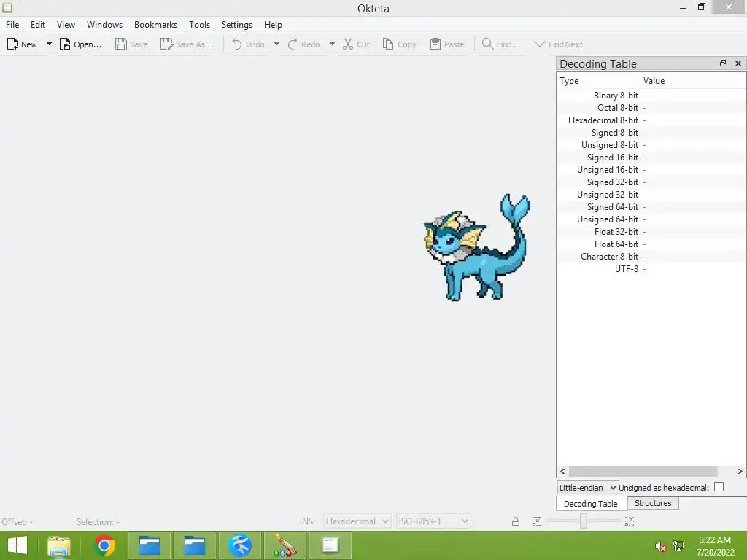Click the Decoding Table left scroll arrow
This screenshot has height=560, width=747.
pos(562,472)
